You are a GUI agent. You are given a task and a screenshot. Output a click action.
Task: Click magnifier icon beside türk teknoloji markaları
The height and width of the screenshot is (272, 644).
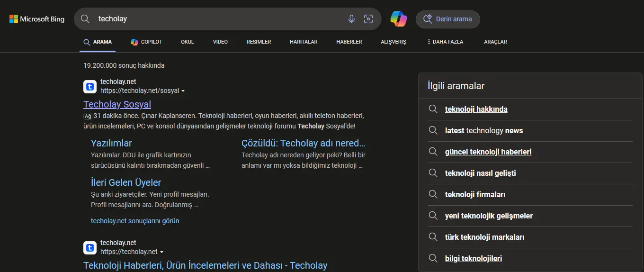pos(433,237)
